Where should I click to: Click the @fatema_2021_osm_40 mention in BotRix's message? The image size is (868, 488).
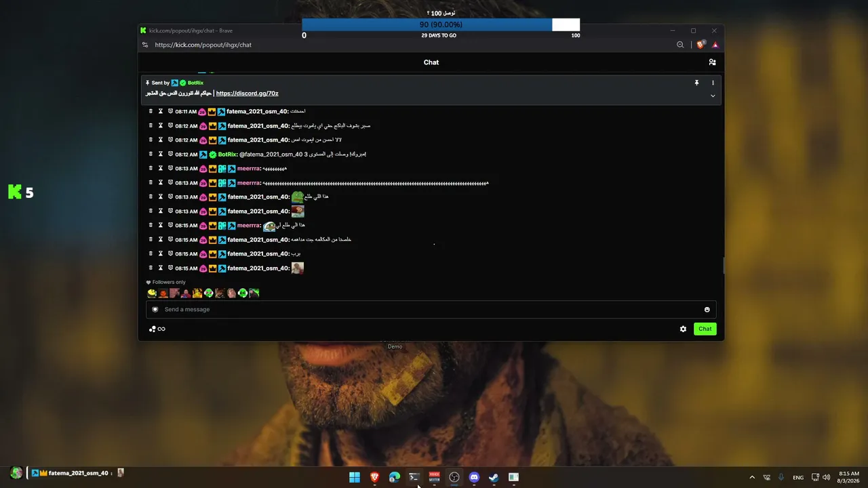pyautogui.click(x=271, y=155)
